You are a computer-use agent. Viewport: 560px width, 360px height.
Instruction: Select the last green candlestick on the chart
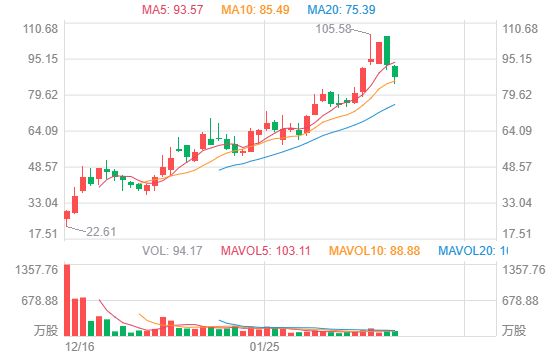pyautogui.click(x=395, y=71)
